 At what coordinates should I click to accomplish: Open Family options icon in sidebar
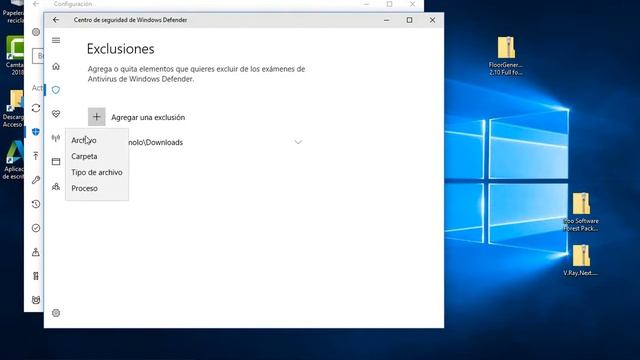click(x=56, y=187)
